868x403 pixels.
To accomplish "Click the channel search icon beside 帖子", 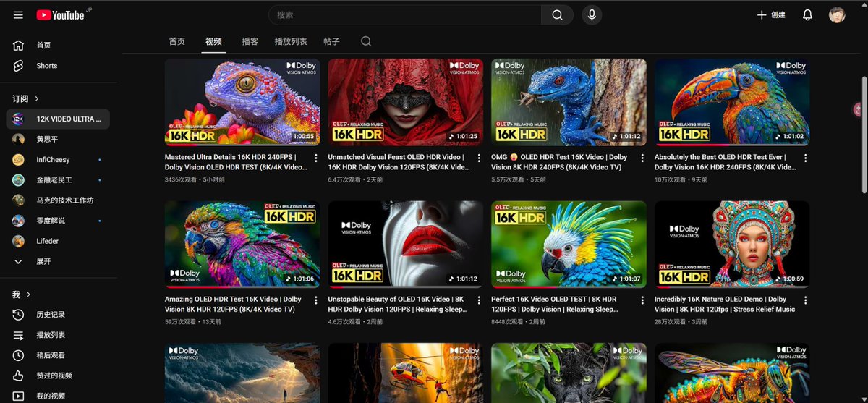I will click(x=366, y=41).
